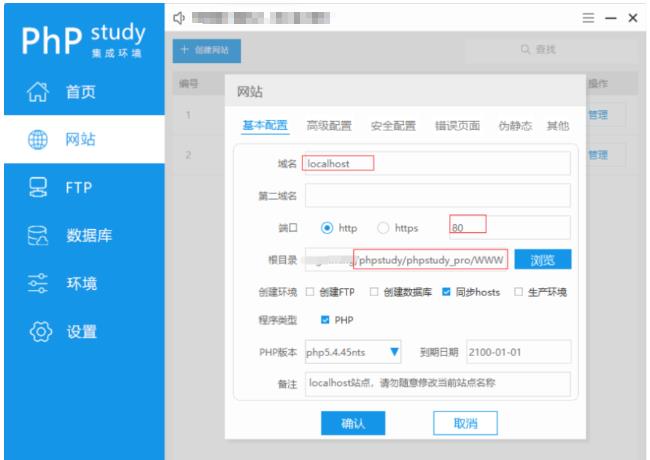Image resolution: width=650 pixels, height=460 pixels.
Task: Click the 到期日期 field 2100-01-01
Action: point(519,352)
